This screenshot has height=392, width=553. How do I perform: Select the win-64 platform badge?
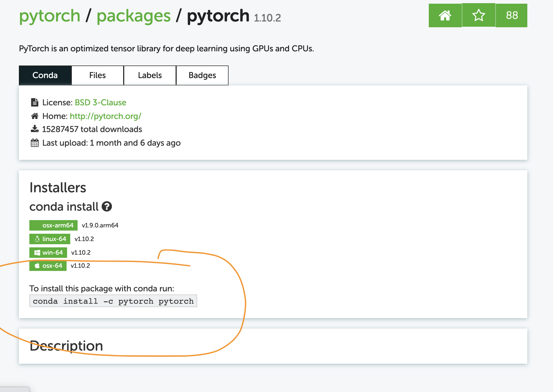tap(49, 252)
